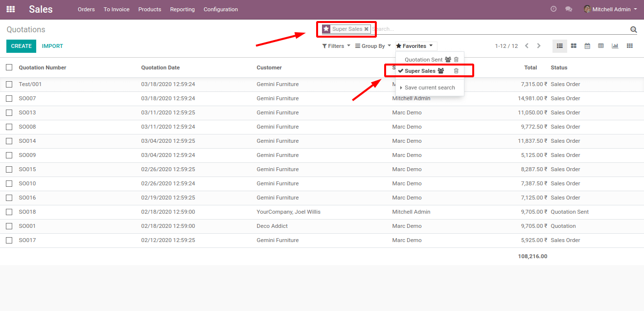Click Mitchell Admin avatar in navbar
Viewport: 644px width, 311px height.
pos(587,9)
